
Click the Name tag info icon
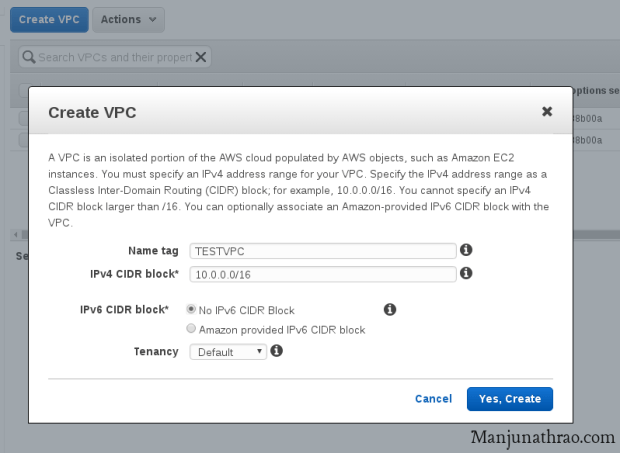[x=466, y=250]
